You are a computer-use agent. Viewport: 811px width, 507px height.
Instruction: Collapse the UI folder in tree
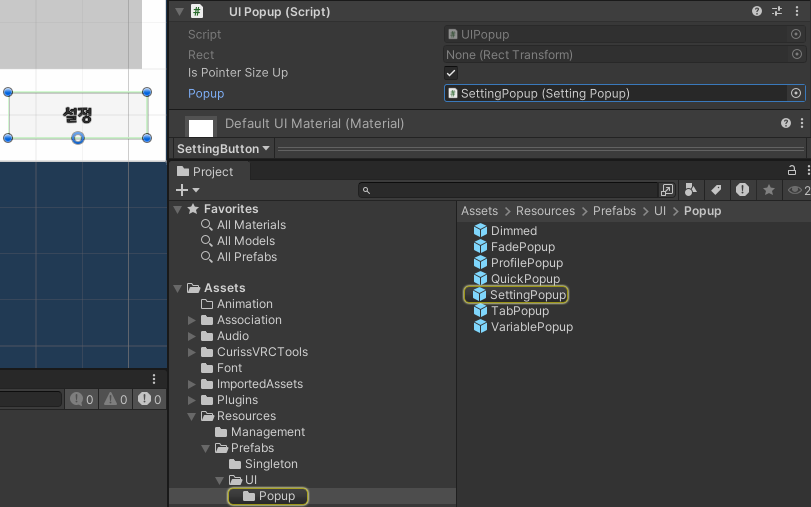219,481
